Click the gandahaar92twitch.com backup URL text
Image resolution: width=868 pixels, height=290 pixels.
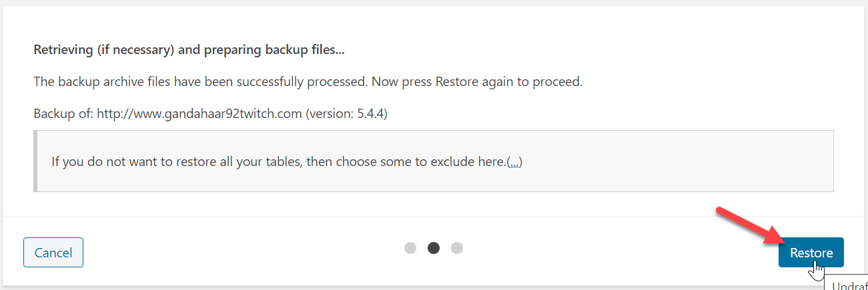coord(199,114)
